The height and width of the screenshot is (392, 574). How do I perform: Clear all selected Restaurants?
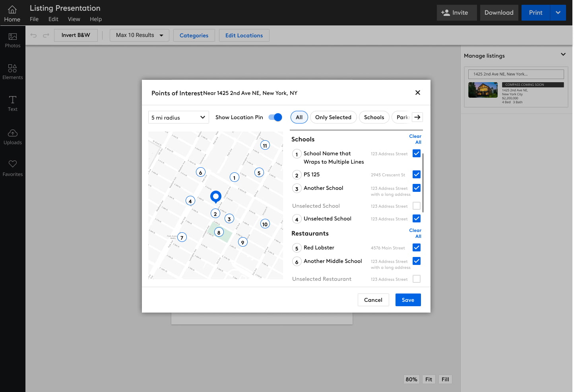tap(415, 233)
